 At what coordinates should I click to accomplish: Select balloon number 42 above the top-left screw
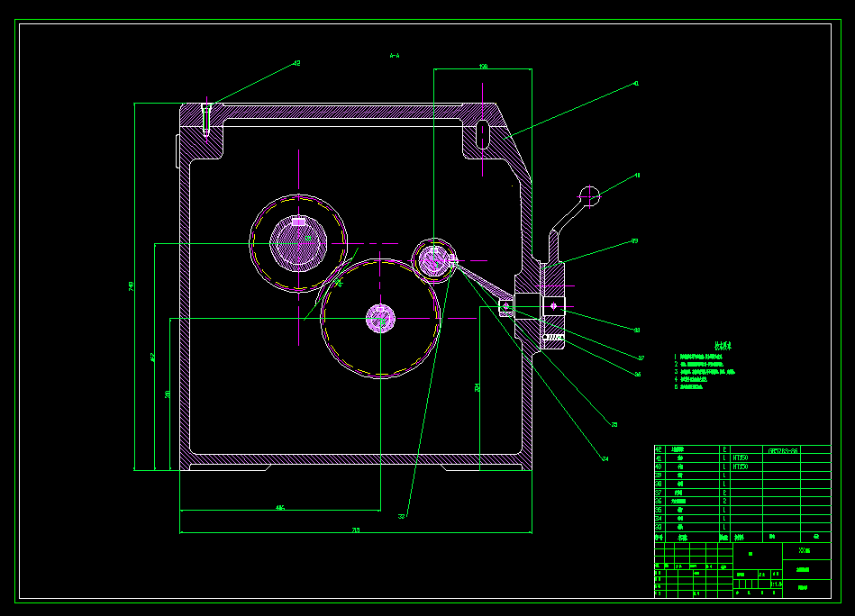(296, 63)
